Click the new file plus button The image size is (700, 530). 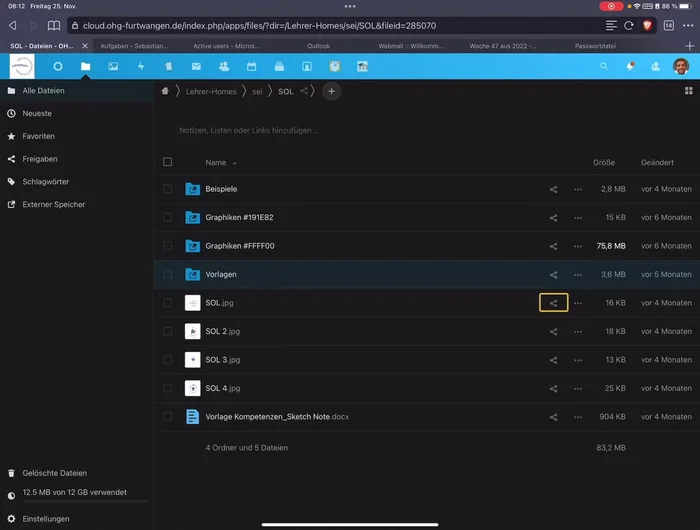click(332, 91)
